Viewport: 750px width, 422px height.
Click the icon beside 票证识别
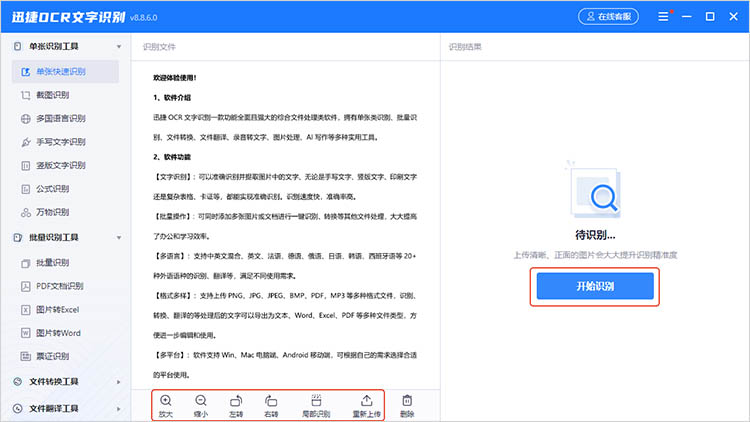(26, 356)
